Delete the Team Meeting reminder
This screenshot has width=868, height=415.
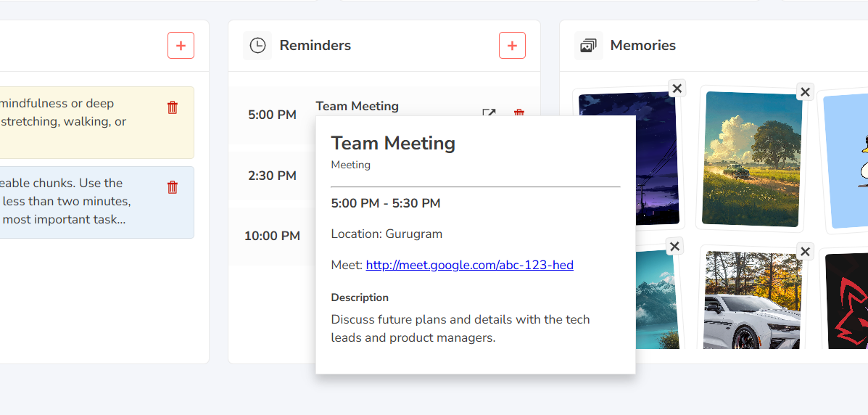(518, 112)
